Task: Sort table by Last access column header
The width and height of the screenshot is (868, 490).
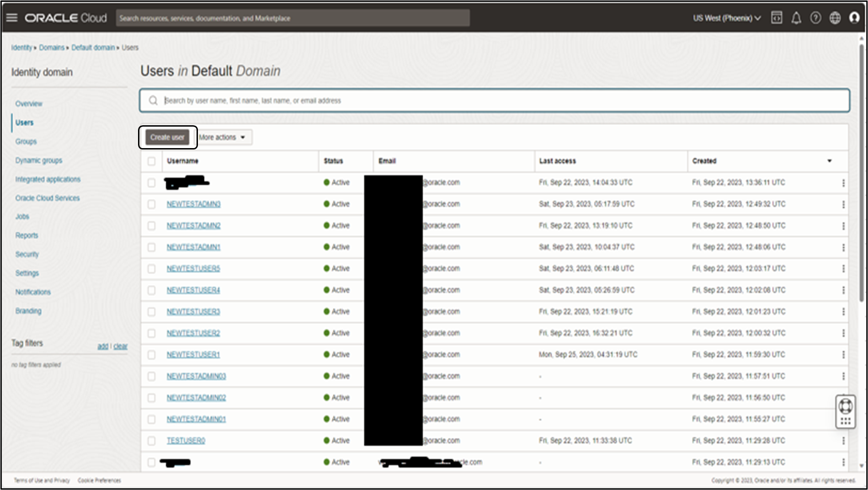Action: pos(557,161)
